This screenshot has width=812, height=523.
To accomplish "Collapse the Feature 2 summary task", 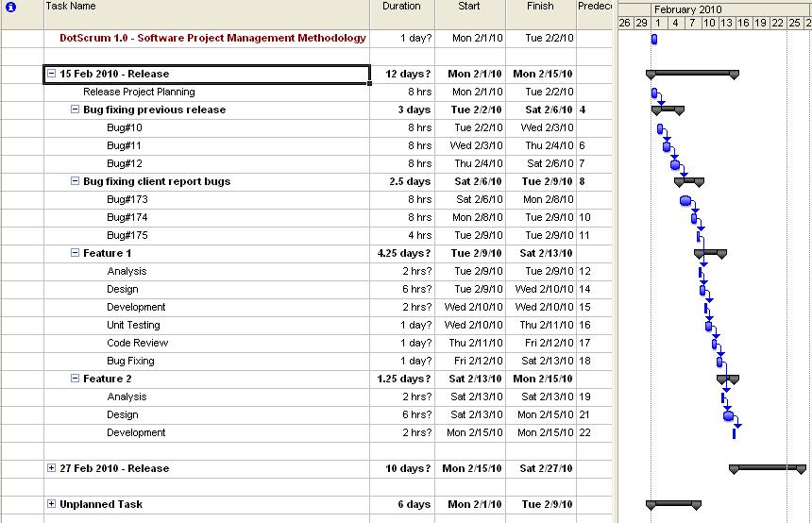I will [76, 379].
